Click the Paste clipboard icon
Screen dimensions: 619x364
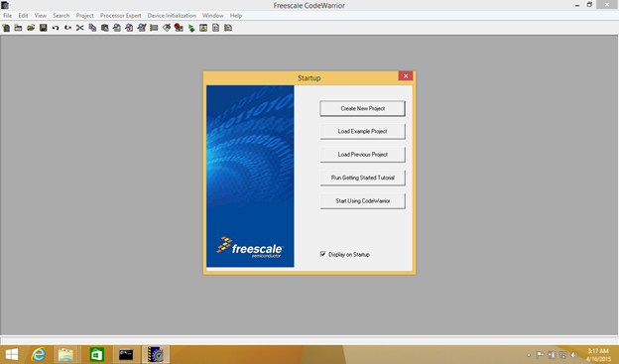(104, 28)
